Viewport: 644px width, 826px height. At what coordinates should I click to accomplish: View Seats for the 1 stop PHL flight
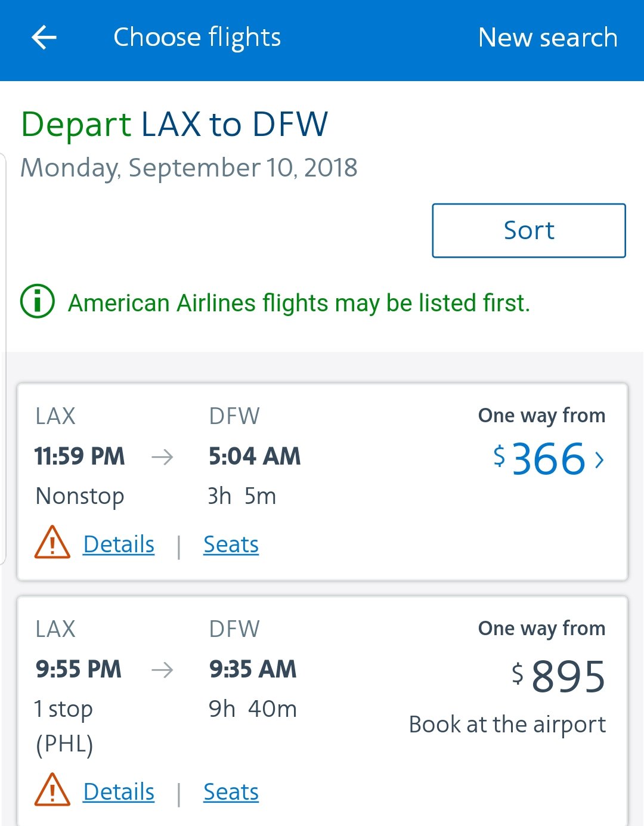coord(231,791)
